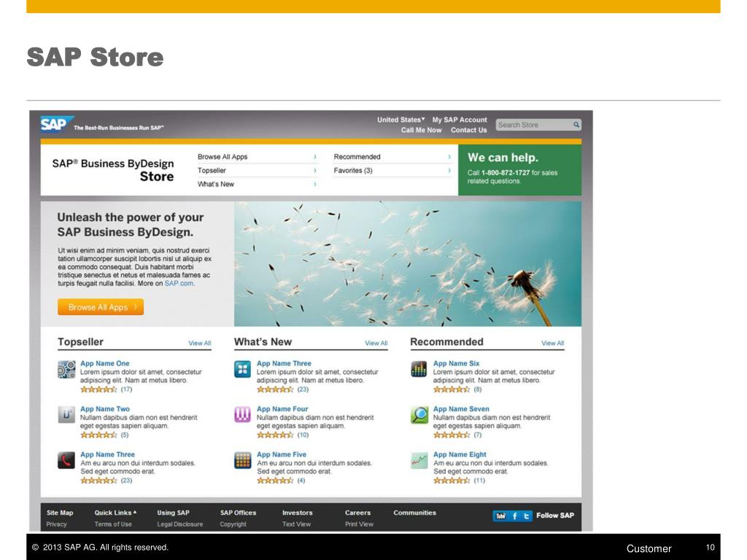Click the What's New App Name Three icon
This screenshot has width=747, height=560.
[242, 370]
